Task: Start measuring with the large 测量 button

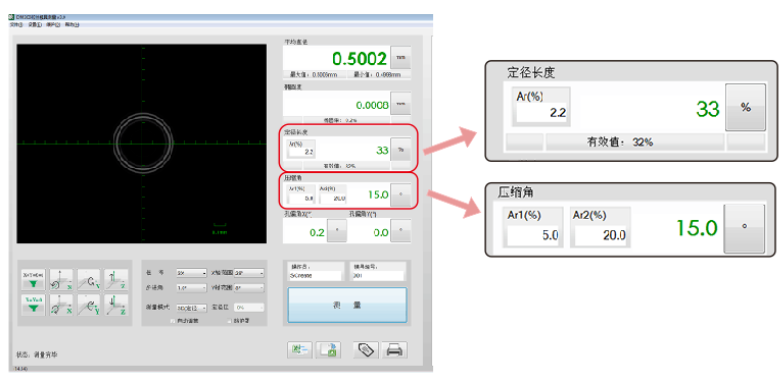Action: [348, 305]
